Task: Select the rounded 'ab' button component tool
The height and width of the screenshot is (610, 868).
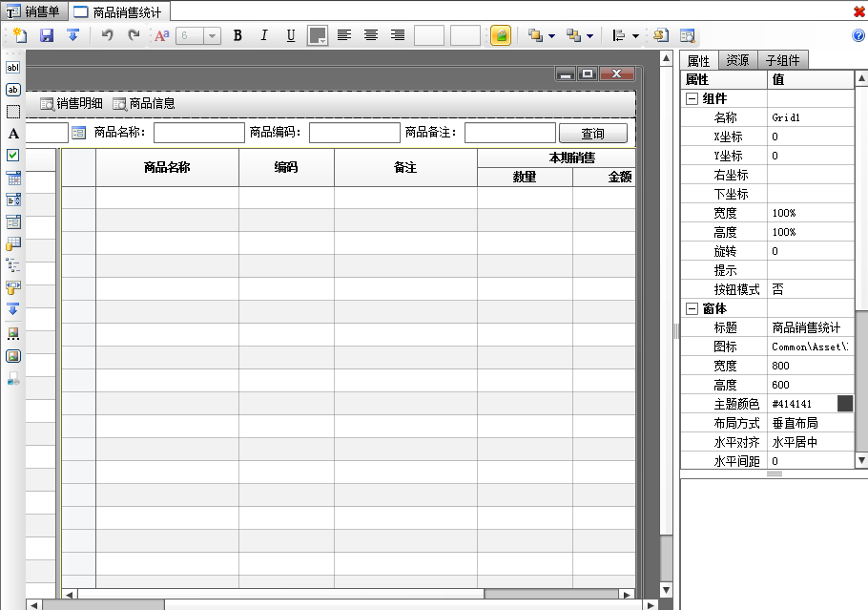Action: pyautogui.click(x=12, y=89)
